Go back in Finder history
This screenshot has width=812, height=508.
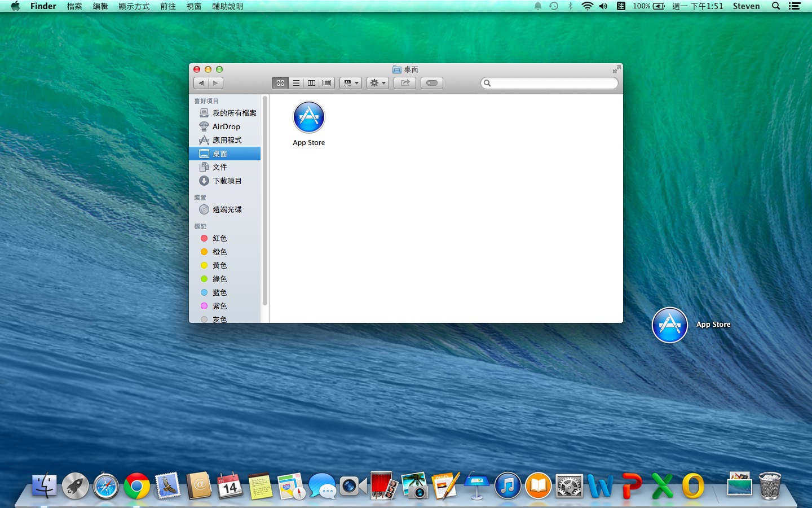[x=201, y=83]
